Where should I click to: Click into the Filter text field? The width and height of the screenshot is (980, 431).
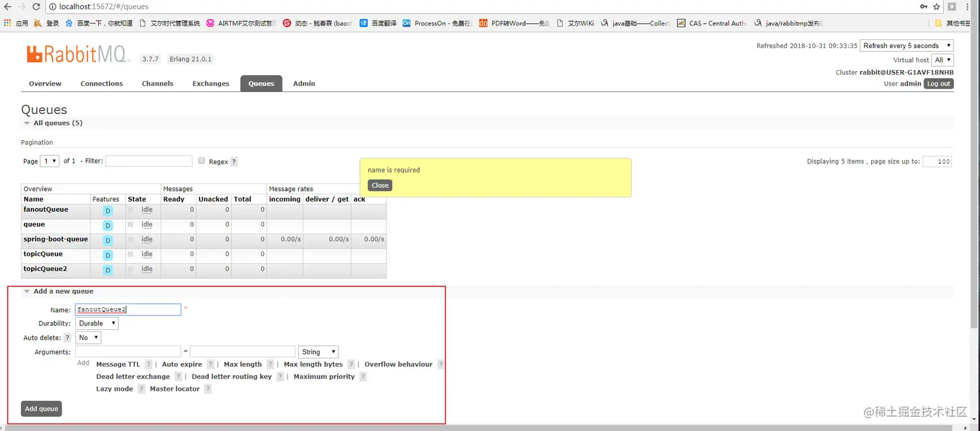(x=149, y=161)
